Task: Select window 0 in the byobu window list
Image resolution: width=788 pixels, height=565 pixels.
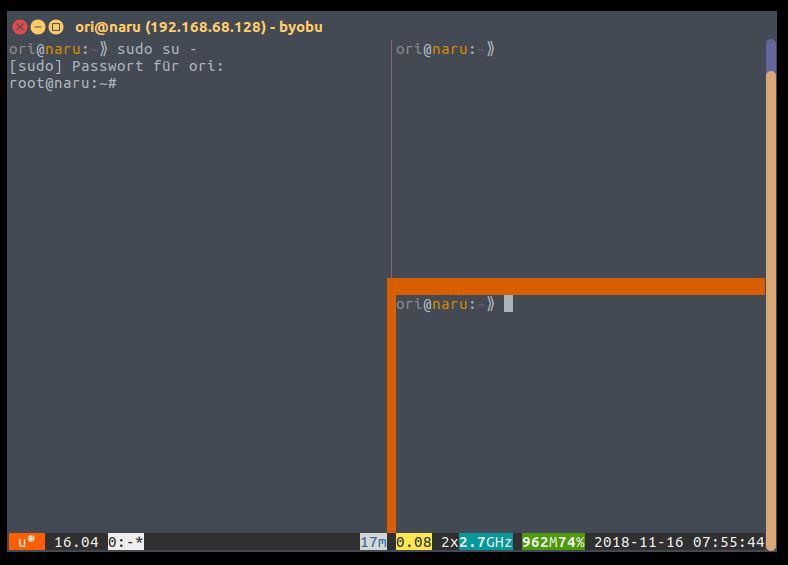Action: (126, 542)
